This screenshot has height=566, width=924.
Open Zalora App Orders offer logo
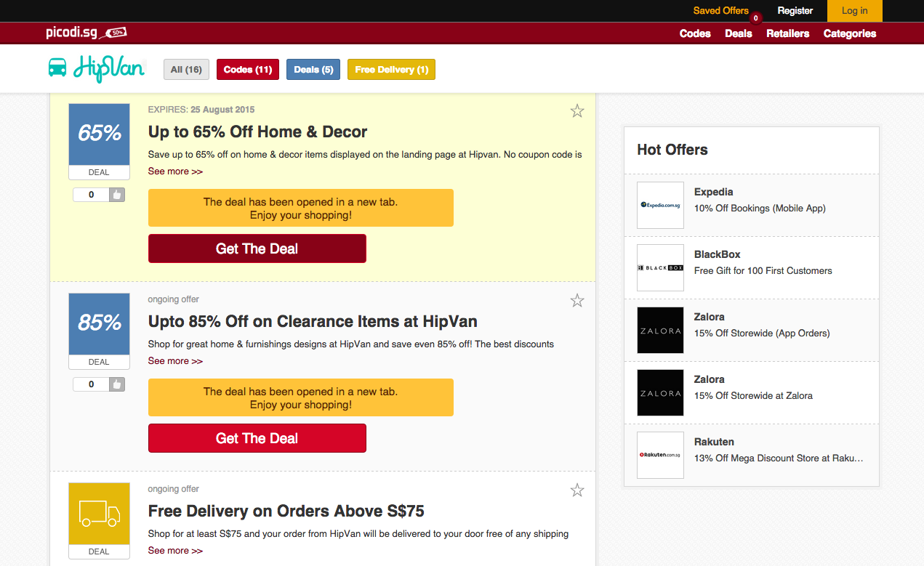point(660,330)
